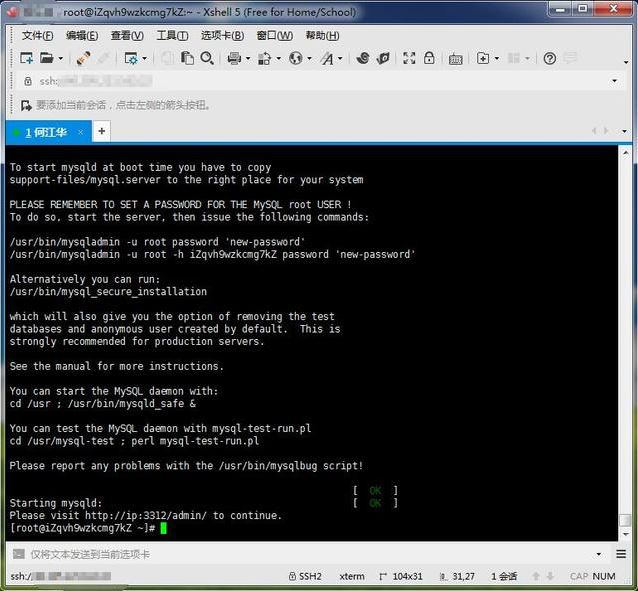Image resolution: width=638 pixels, height=591 pixels.
Task: Open the 工具(T) menu
Action: point(172,36)
